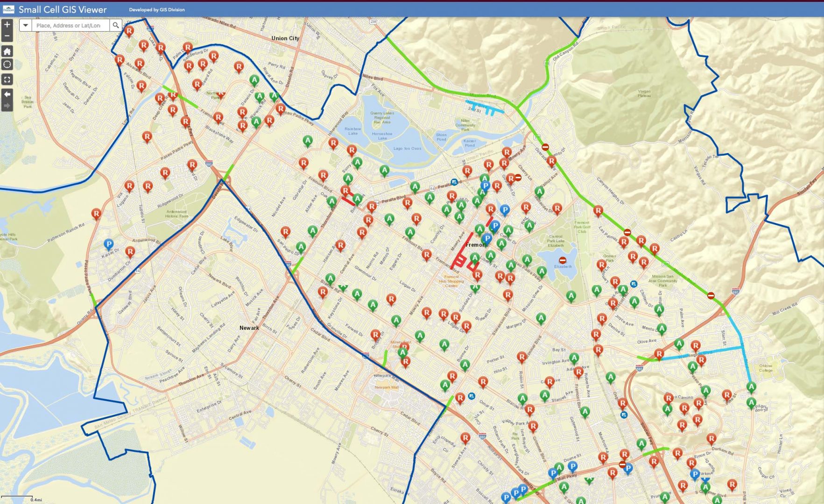Click the Developed by GIS Division text

[x=157, y=10]
